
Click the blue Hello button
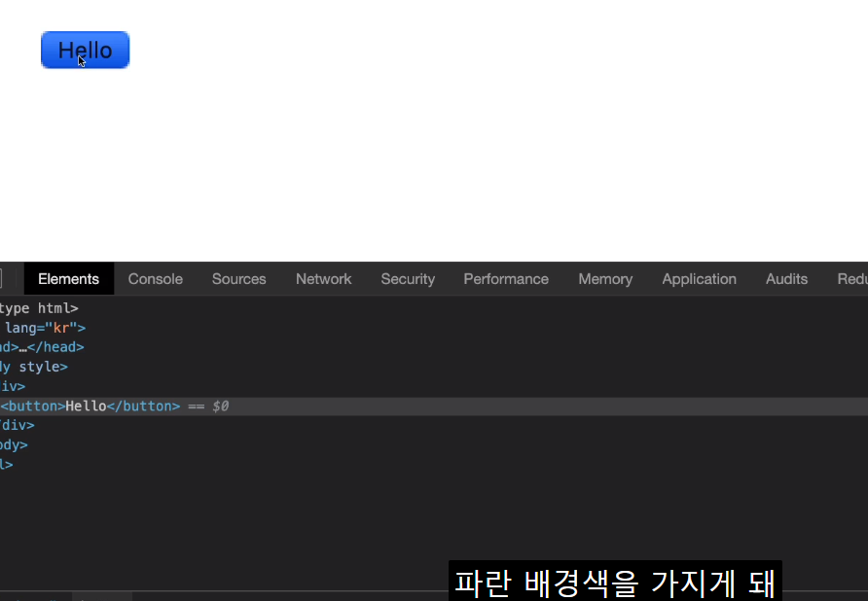pos(86,51)
